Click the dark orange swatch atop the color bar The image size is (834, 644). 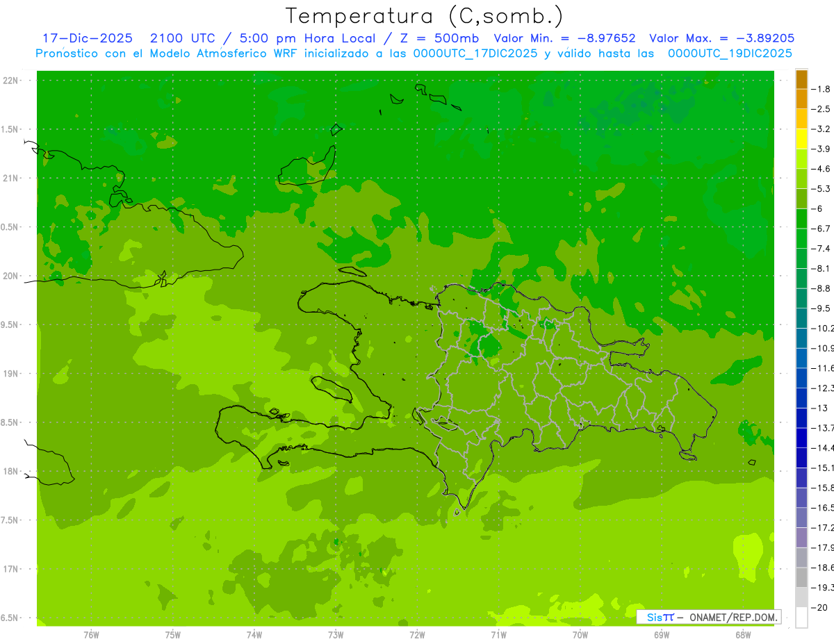(x=801, y=79)
